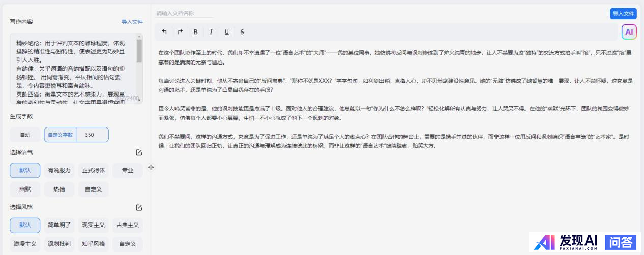Image resolution: width=644 pixels, height=255 pixels.
Task: Pick the 古典主义 writing style
Action: click(127, 225)
